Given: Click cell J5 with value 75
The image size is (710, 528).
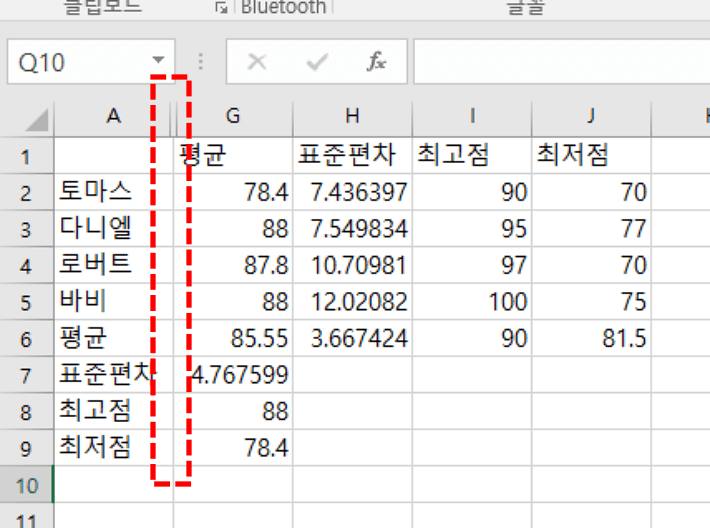Looking at the screenshot, I should (591, 302).
